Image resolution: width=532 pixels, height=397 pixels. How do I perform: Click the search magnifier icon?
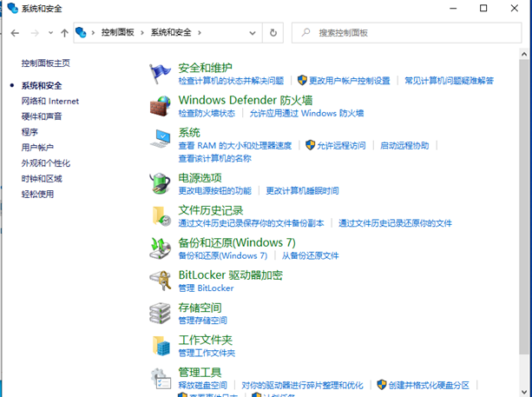pyautogui.click(x=305, y=33)
